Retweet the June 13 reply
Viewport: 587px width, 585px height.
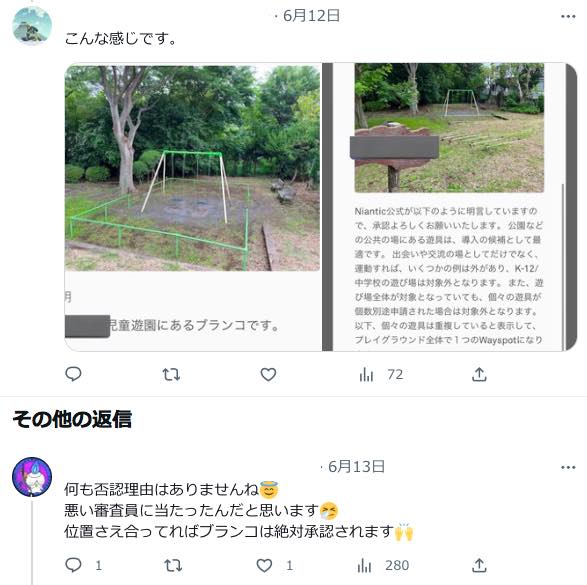[173, 565]
